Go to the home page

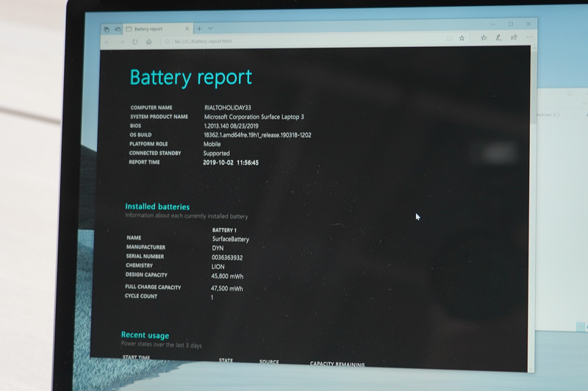[x=149, y=42]
